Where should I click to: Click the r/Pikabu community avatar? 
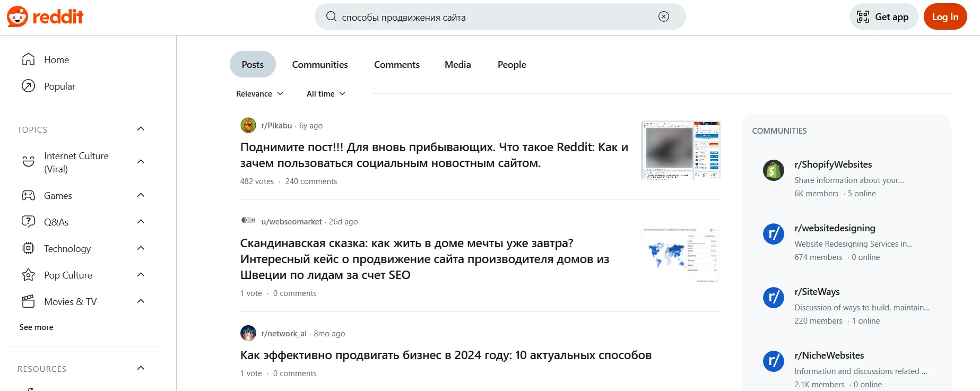(x=248, y=125)
